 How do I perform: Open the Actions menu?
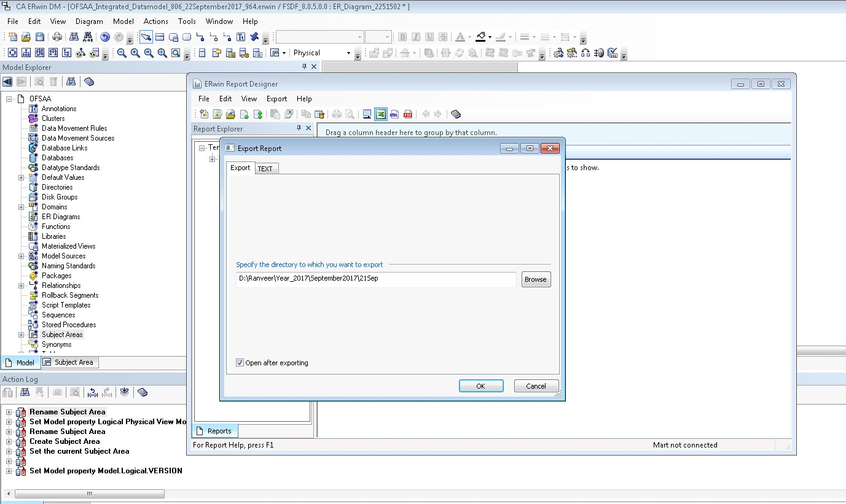pyautogui.click(x=155, y=21)
